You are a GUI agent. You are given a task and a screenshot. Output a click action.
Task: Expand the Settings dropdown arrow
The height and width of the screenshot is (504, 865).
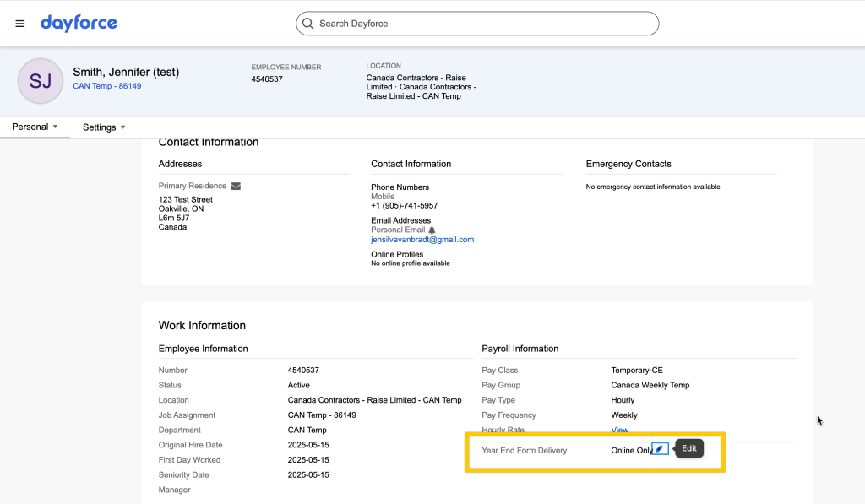[x=122, y=127]
